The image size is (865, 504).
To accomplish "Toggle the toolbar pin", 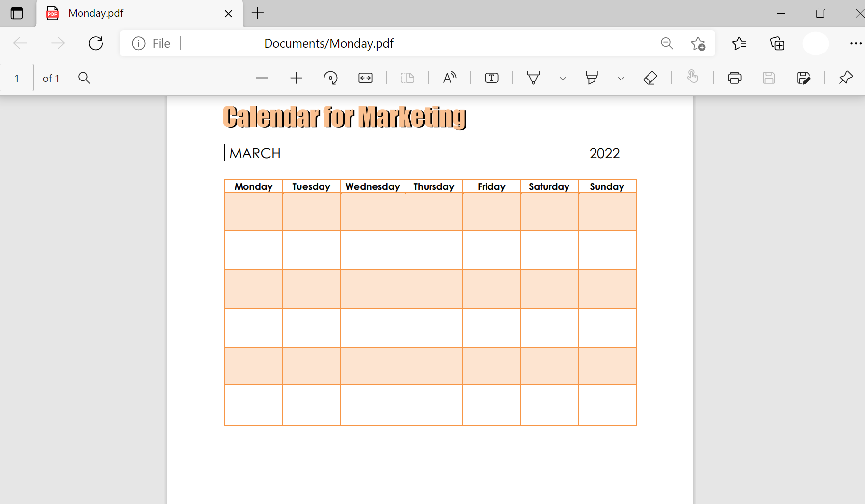I will pos(845,78).
